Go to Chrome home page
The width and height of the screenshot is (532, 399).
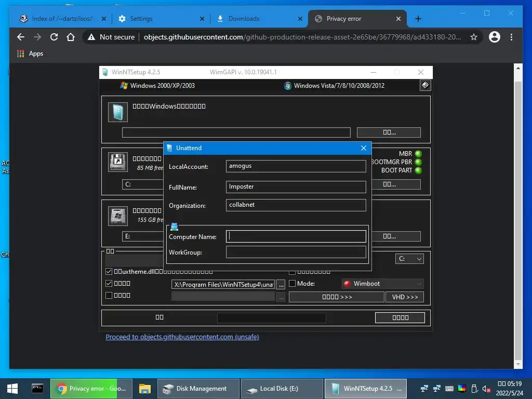[71, 37]
